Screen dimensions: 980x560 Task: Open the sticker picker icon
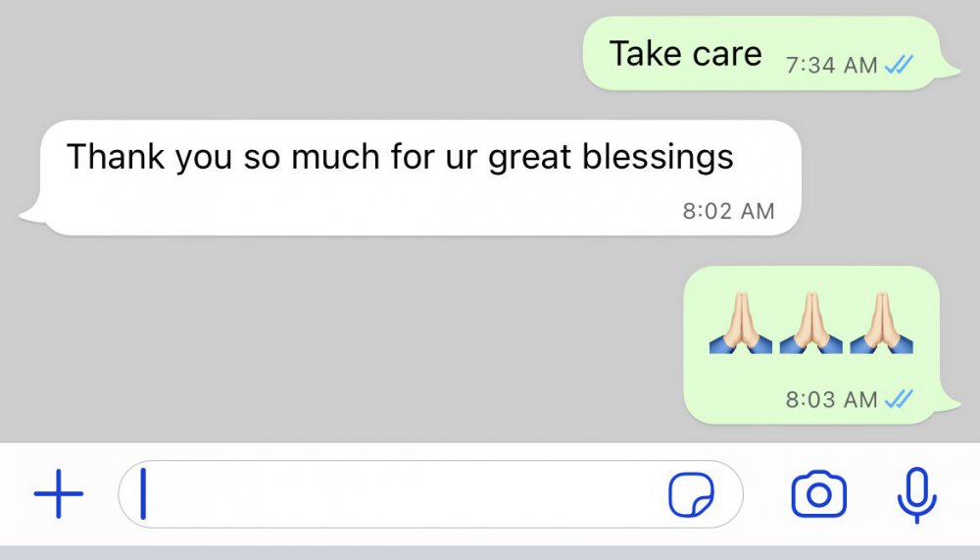coord(691,494)
